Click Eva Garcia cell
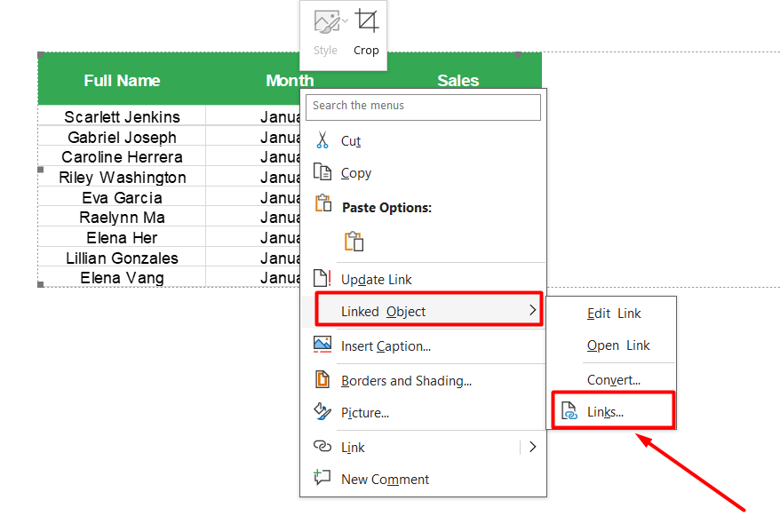The image size is (780, 532). point(122,198)
